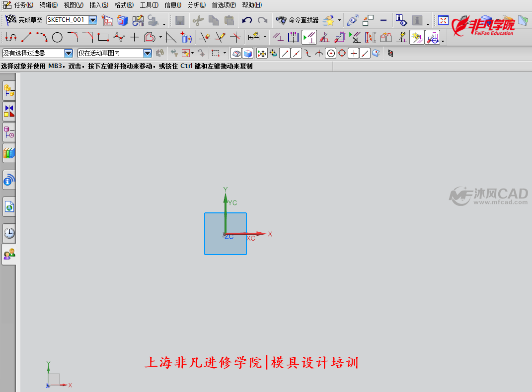
Task: Toggle Create Inferred Constraints button
Action: pyautogui.click(x=417, y=37)
